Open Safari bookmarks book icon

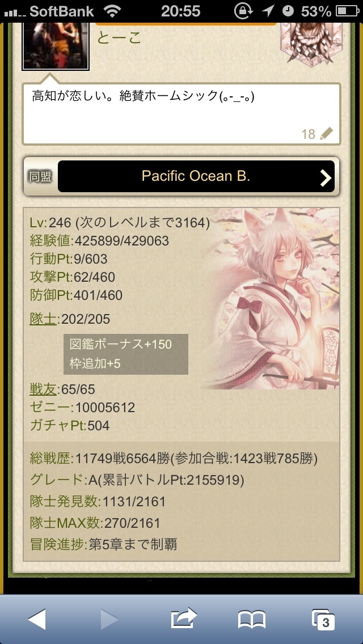coord(252,620)
